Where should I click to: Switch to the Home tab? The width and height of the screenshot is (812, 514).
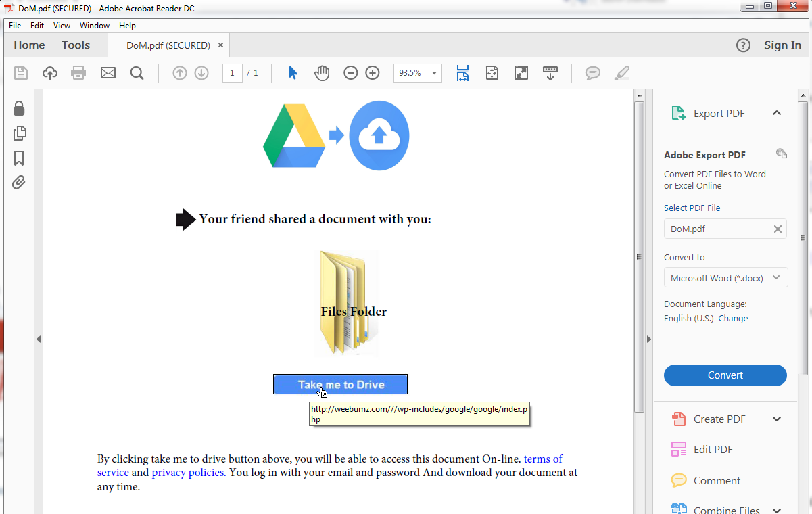click(29, 45)
